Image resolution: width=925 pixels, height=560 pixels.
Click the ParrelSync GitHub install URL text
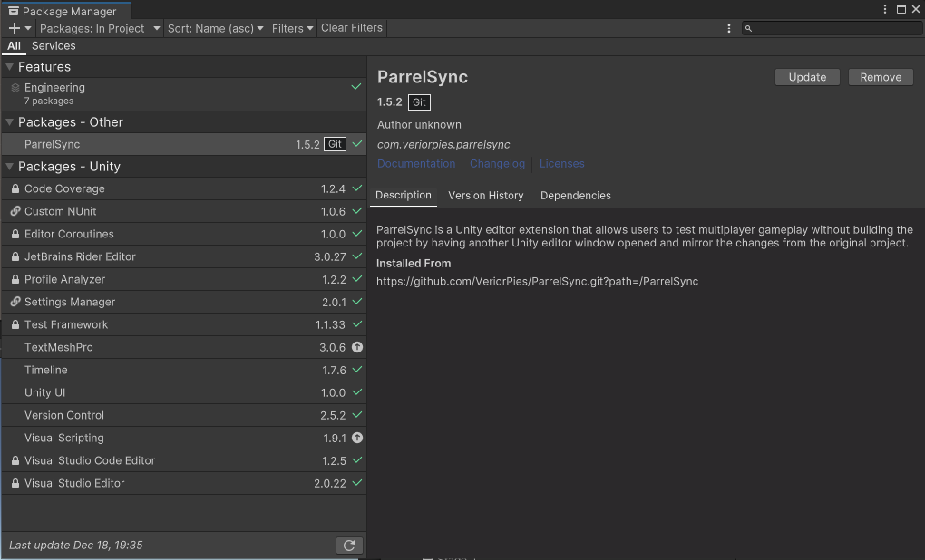[538, 282]
